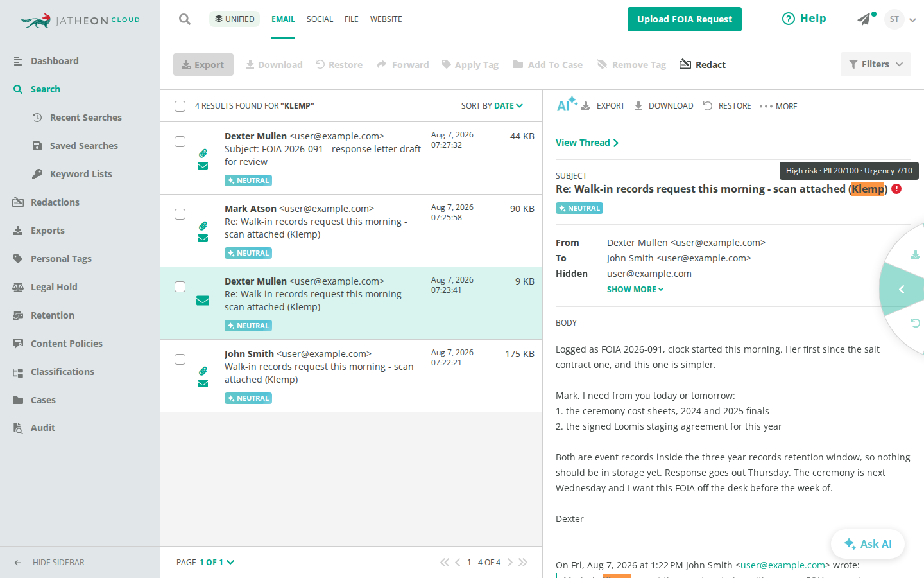Screen dimensions: 924x578
Task: Open Saved Searches in the sidebar
Action: pos(75,146)
